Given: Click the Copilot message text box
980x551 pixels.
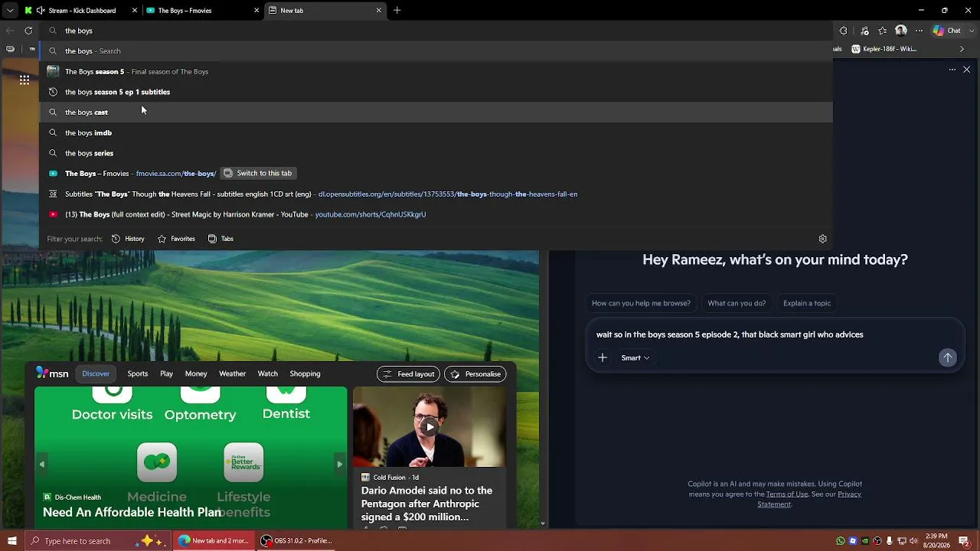Looking at the screenshot, I should (x=775, y=334).
